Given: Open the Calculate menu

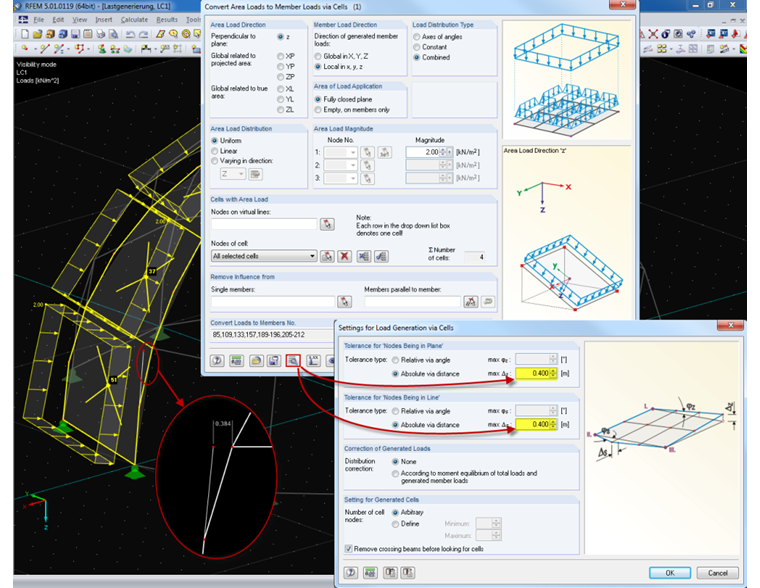Looking at the screenshot, I should (134, 20).
